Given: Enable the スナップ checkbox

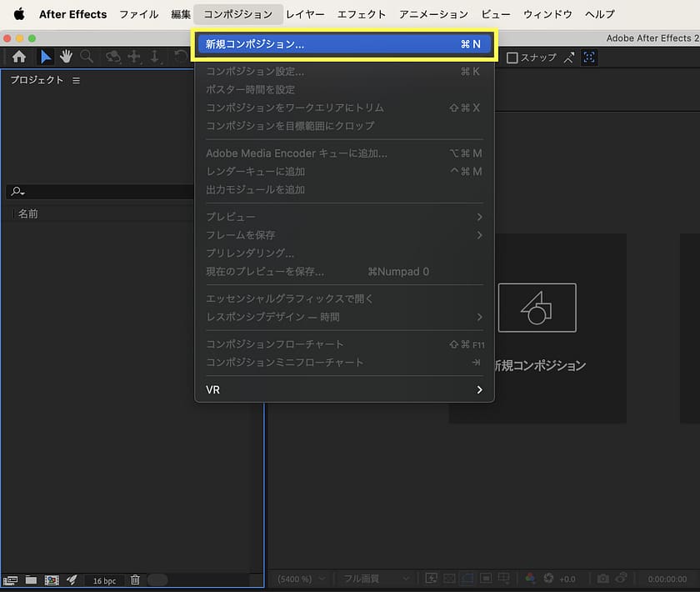Looking at the screenshot, I should click(x=512, y=58).
